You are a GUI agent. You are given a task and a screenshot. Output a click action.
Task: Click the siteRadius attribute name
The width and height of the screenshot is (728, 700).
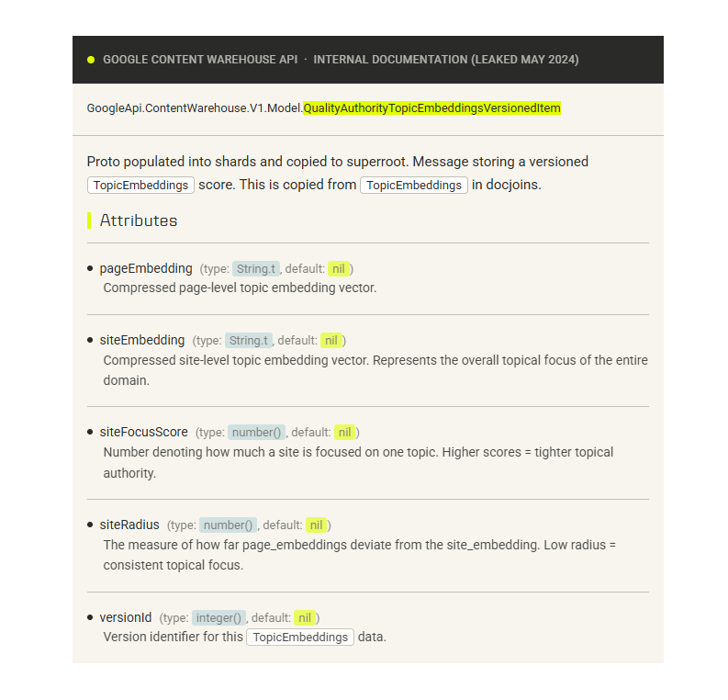(129, 525)
